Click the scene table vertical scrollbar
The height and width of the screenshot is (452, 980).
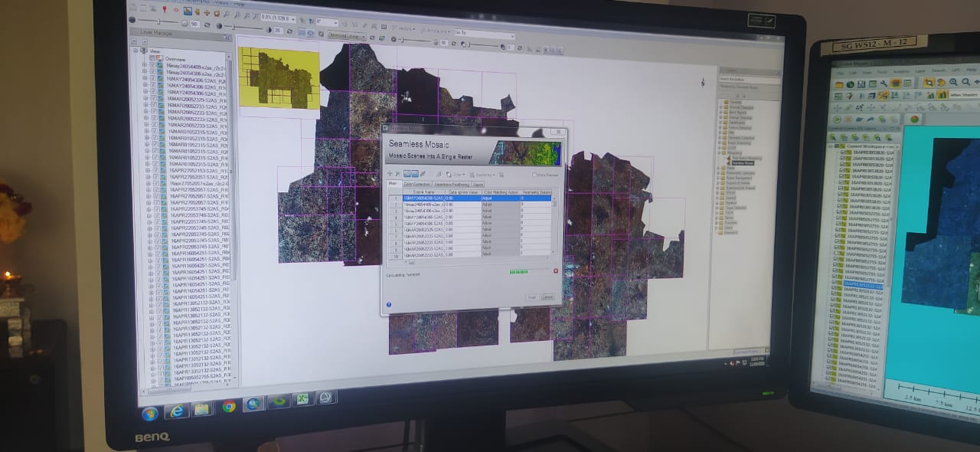pos(554,225)
